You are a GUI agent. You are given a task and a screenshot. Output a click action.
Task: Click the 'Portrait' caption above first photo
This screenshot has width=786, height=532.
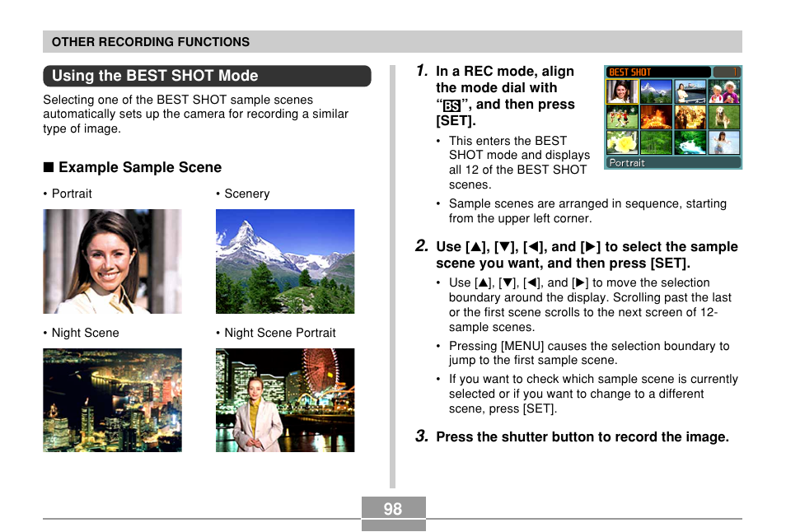tap(72, 194)
